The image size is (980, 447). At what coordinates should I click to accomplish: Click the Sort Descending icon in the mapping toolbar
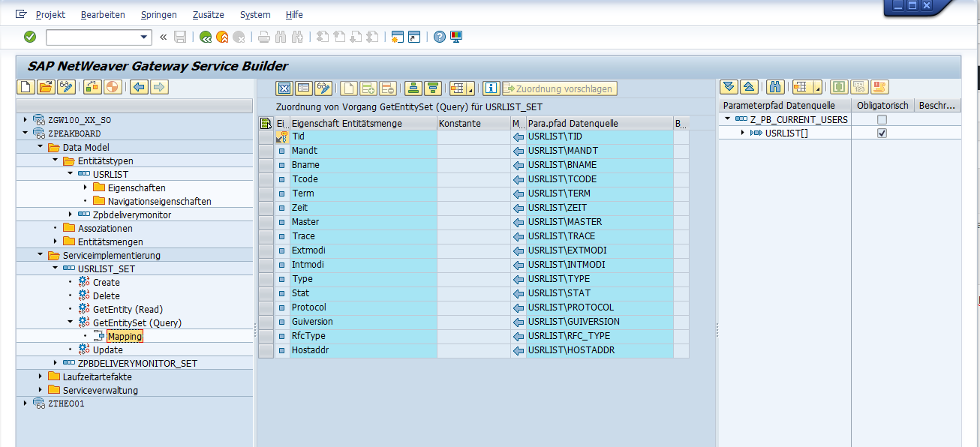432,88
